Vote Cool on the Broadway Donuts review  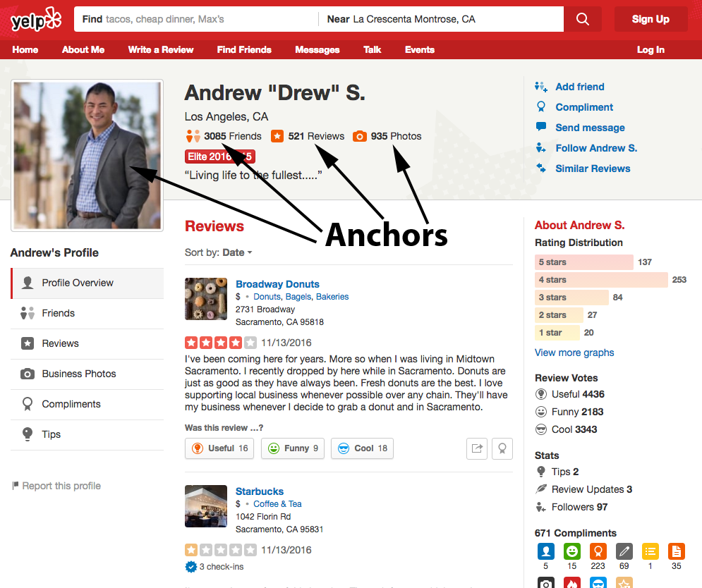[362, 448]
